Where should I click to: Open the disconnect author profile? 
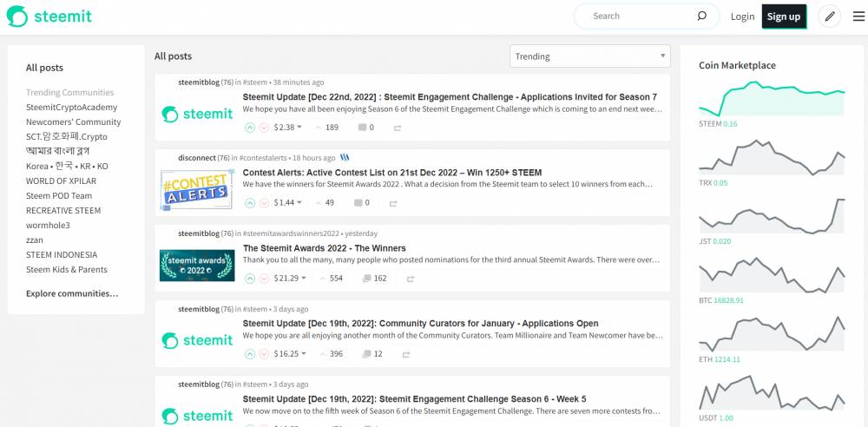click(x=197, y=158)
